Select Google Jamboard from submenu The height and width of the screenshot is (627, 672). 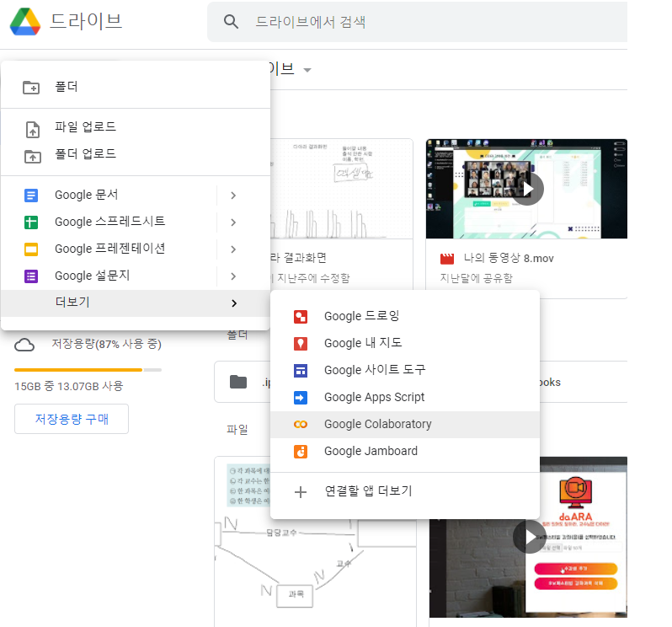405,452
